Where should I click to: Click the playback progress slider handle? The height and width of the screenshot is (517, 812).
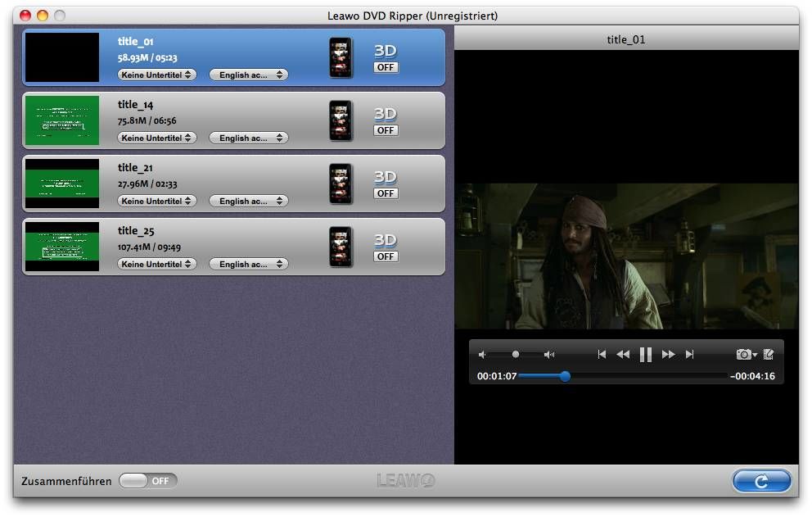point(566,376)
